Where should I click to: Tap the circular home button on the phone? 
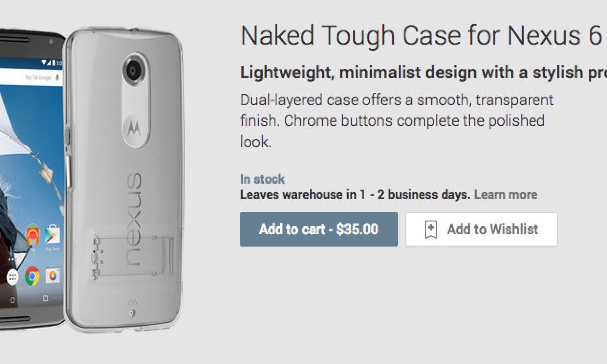(x=12, y=300)
